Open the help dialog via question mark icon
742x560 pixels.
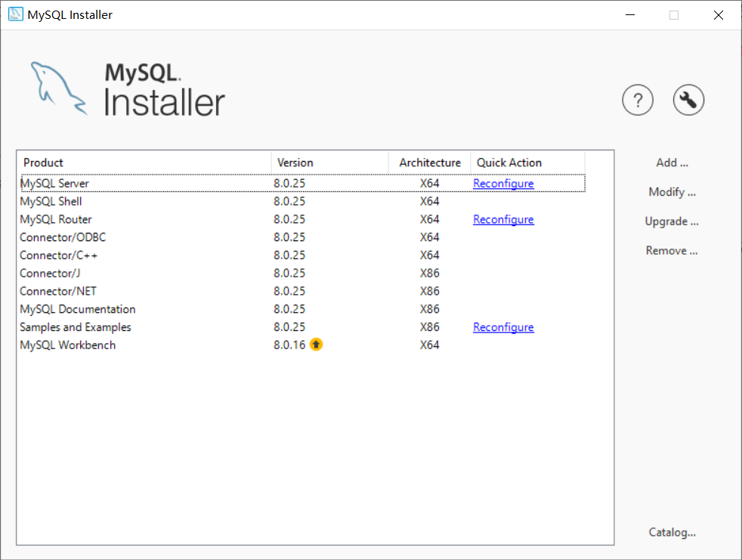click(638, 100)
